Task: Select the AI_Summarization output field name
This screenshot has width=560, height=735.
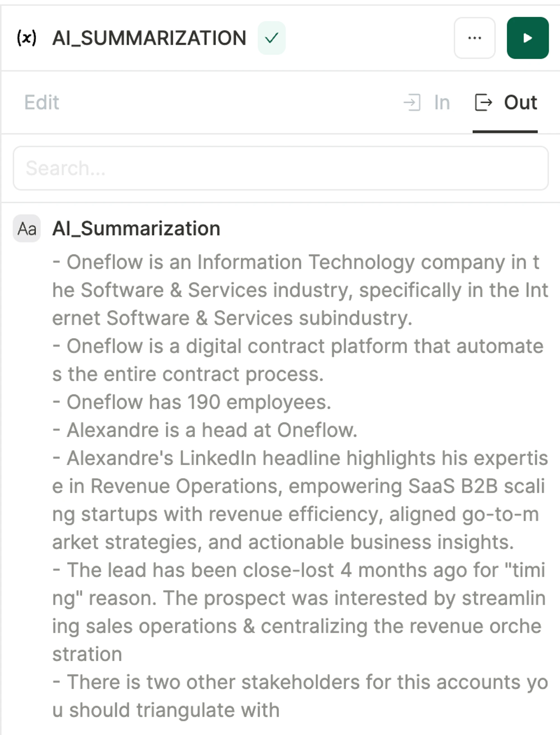Action: 136,229
